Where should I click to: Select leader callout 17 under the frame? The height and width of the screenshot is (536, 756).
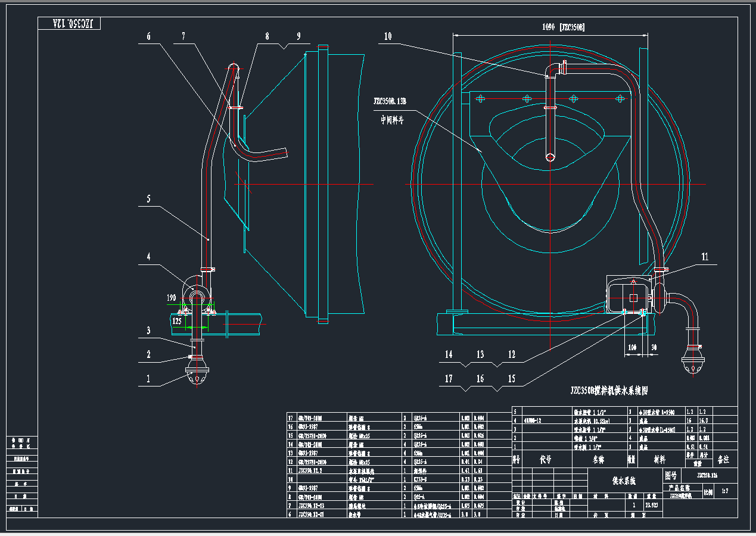[x=449, y=378]
